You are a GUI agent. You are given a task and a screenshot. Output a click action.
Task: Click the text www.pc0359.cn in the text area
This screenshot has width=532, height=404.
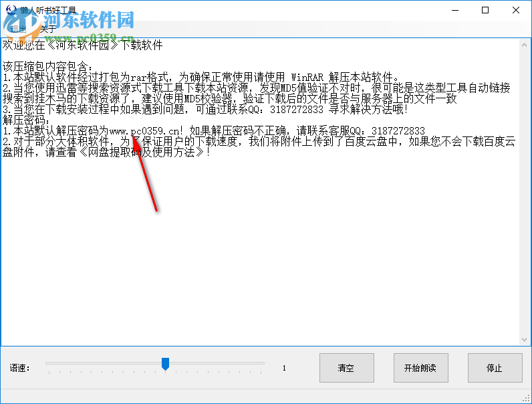pos(144,130)
